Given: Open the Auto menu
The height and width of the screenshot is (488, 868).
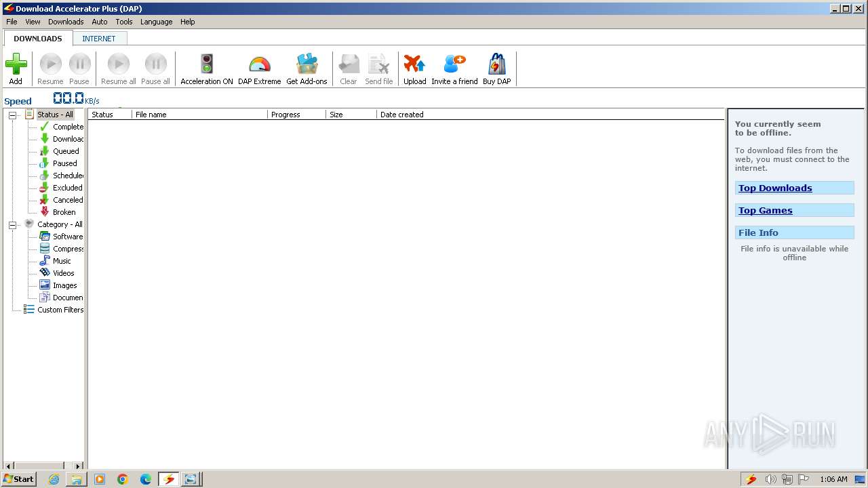Looking at the screenshot, I should (x=100, y=22).
